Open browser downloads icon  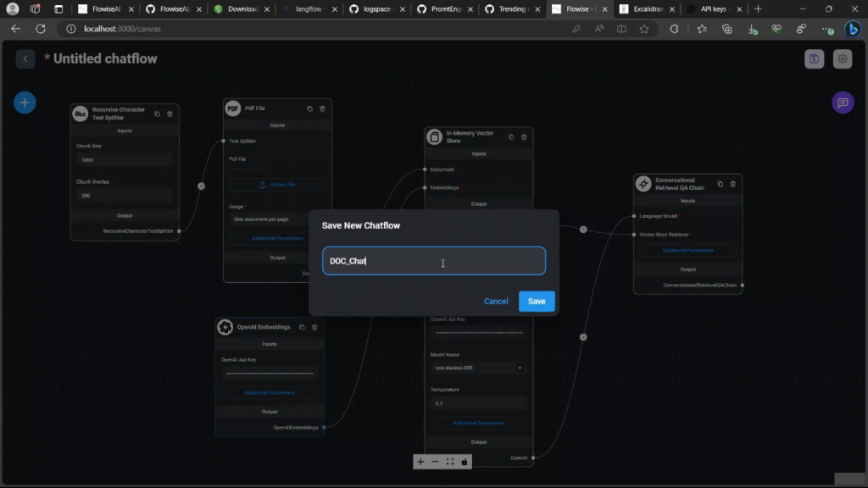tap(752, 29)
